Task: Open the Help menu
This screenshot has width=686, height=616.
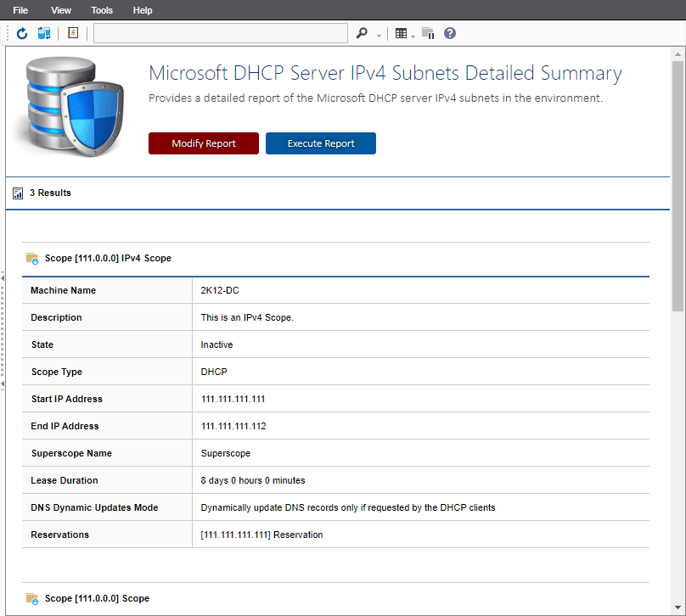Action: 143,10
